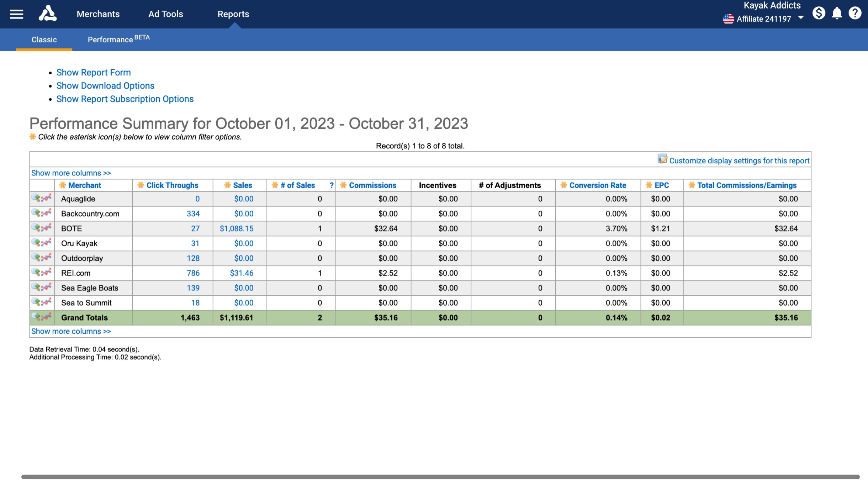Select the Grand Totals sales $1,119.61
This screenshot has height=480, width=868.
236,317
